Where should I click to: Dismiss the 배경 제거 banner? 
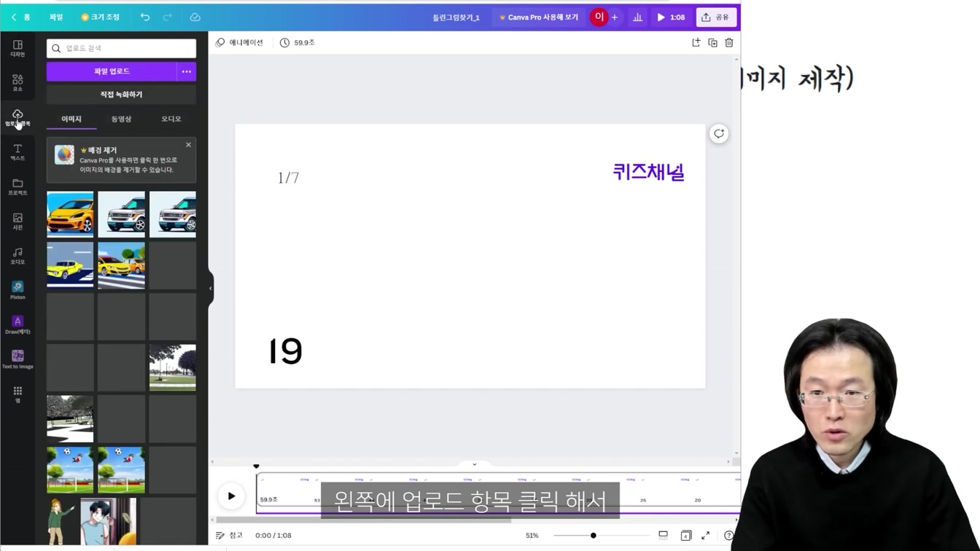[x=188, y=144]
